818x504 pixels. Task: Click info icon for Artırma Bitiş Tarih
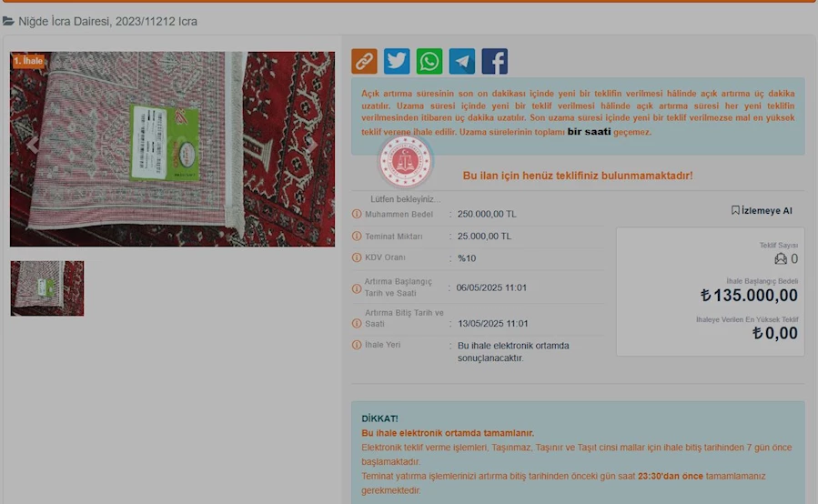(x=357, y=323)
